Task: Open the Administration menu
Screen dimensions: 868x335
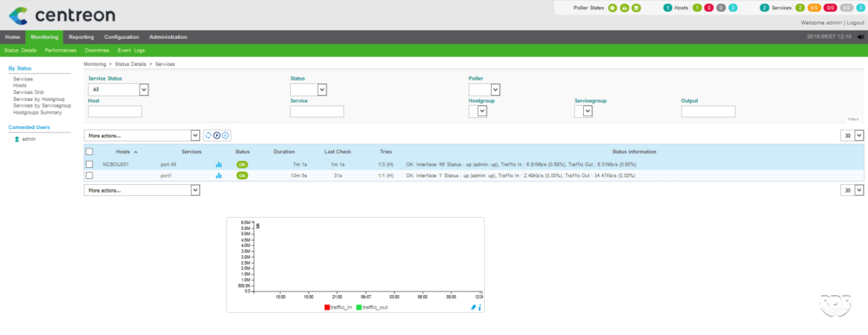Action: [169, 37]
